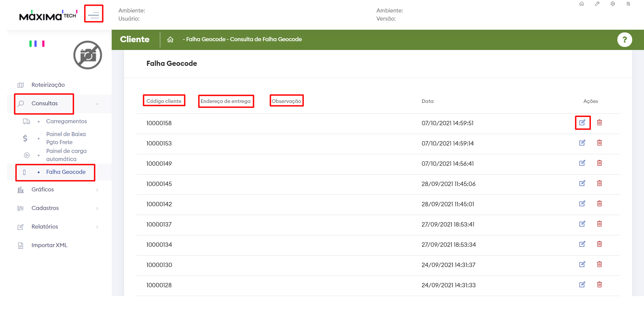Click the breadcrumb home icon in green bar
The height and width of the screenshot is (317, 644).
tap(170, 39)
